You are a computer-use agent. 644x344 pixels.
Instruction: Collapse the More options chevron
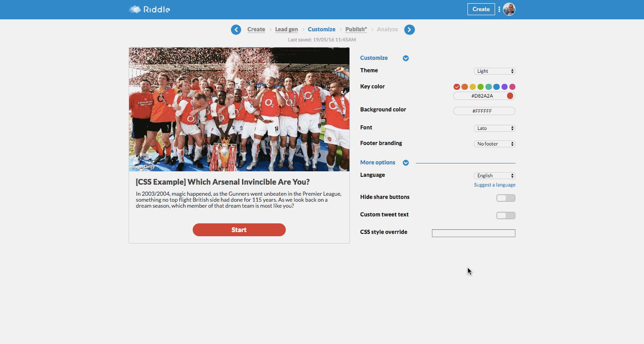click(406, 163)
